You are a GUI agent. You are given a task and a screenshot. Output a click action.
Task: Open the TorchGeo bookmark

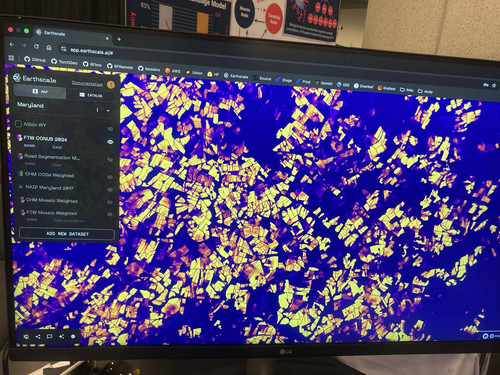(x=64, y=62)
